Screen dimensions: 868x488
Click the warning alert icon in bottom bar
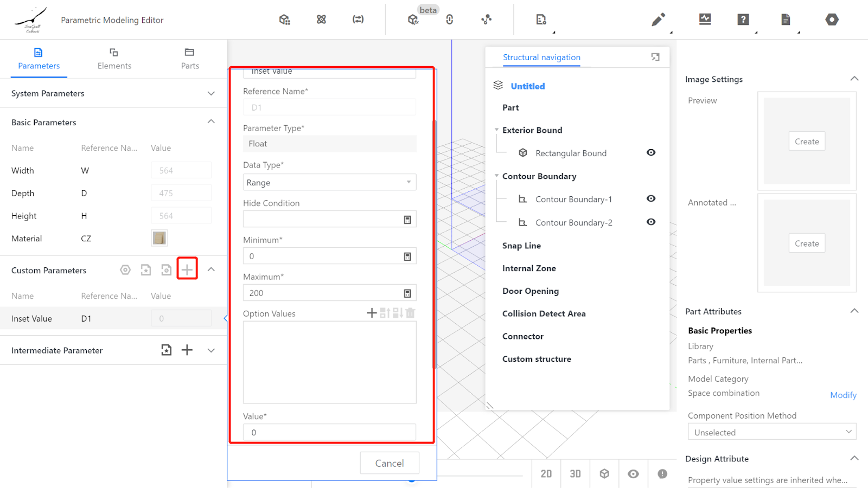[662, 474]
